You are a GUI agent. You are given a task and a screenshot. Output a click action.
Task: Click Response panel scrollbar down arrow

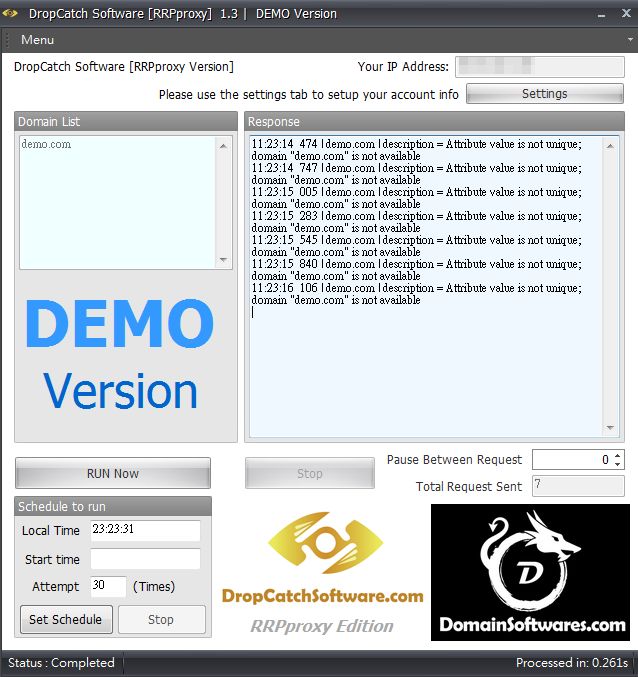click(x=610, y=427)
